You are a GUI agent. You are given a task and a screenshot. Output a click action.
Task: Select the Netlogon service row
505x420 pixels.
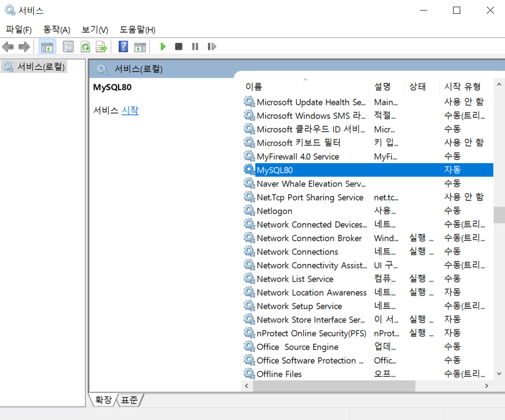click(x=368, y=211)
